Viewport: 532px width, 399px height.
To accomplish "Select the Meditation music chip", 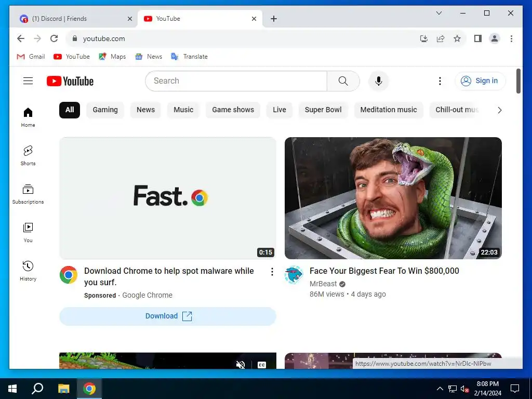I will tap(389, 110).
